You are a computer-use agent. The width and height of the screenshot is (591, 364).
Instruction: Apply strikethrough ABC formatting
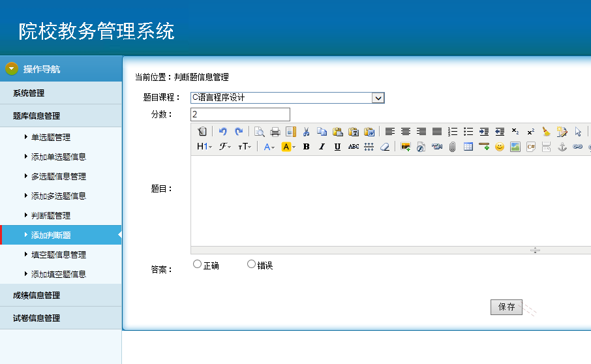[x=353, y=147]
